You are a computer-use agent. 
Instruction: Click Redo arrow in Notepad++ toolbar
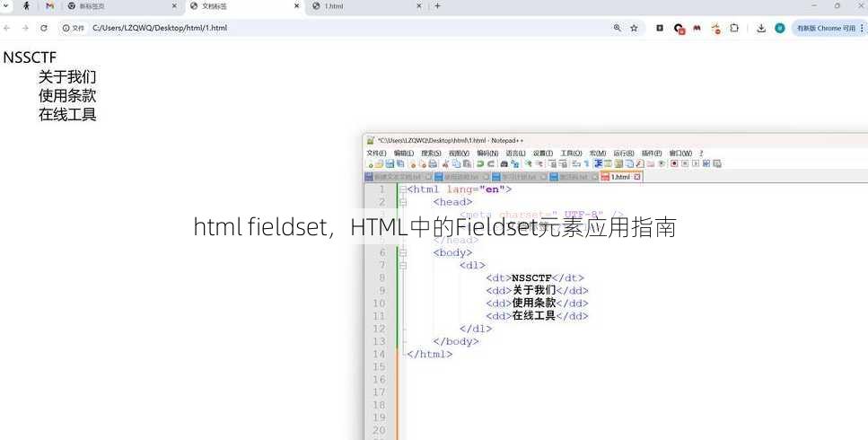pos(490,163)
